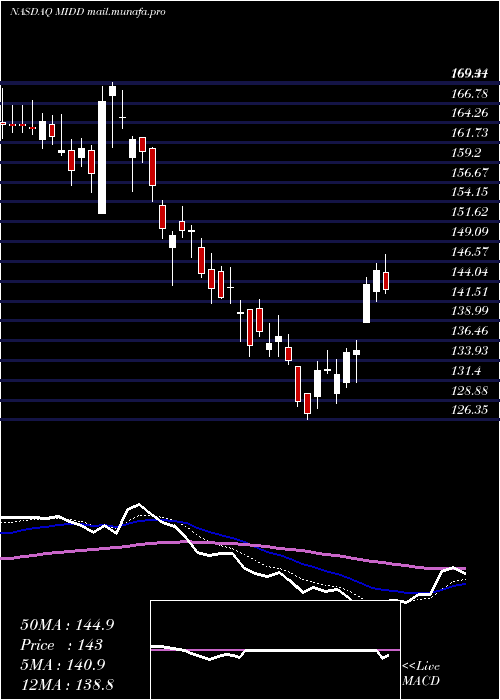
Task: Click the last red candle near 143
Action: pos(386,281)
